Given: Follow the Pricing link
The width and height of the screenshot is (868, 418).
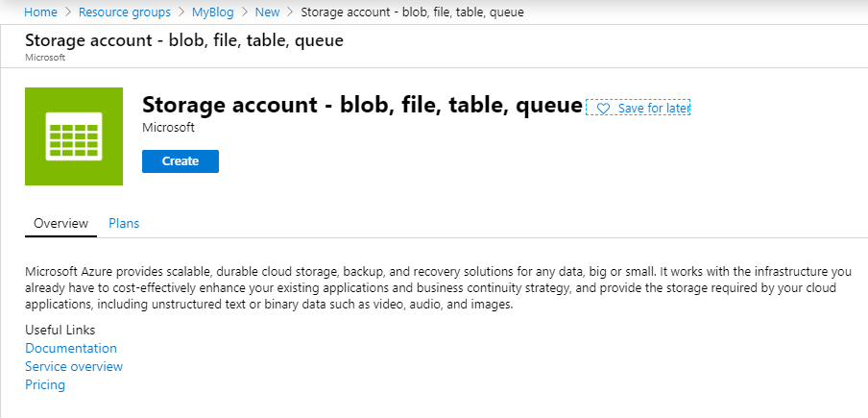Looking at the screenshot, I should (45, 384).
